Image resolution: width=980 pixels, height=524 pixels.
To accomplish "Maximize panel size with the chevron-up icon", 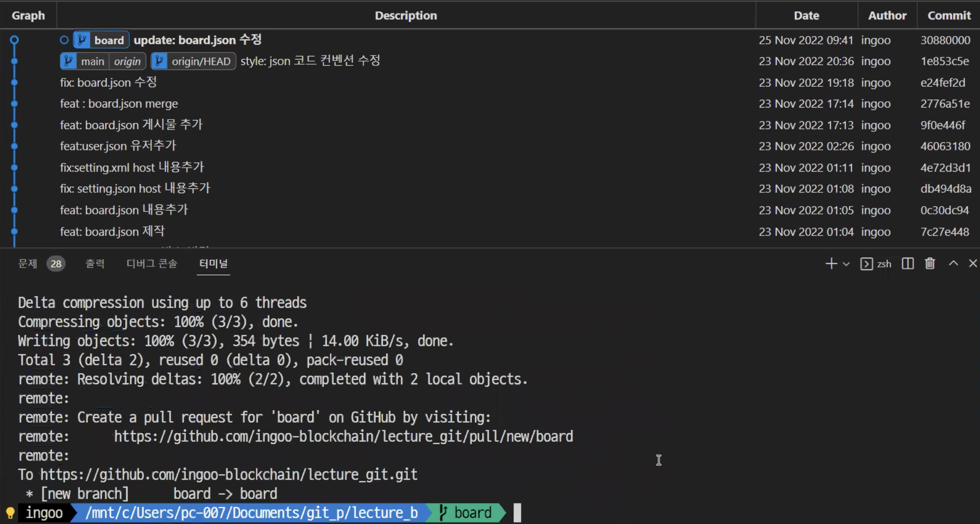I will 953,264.
